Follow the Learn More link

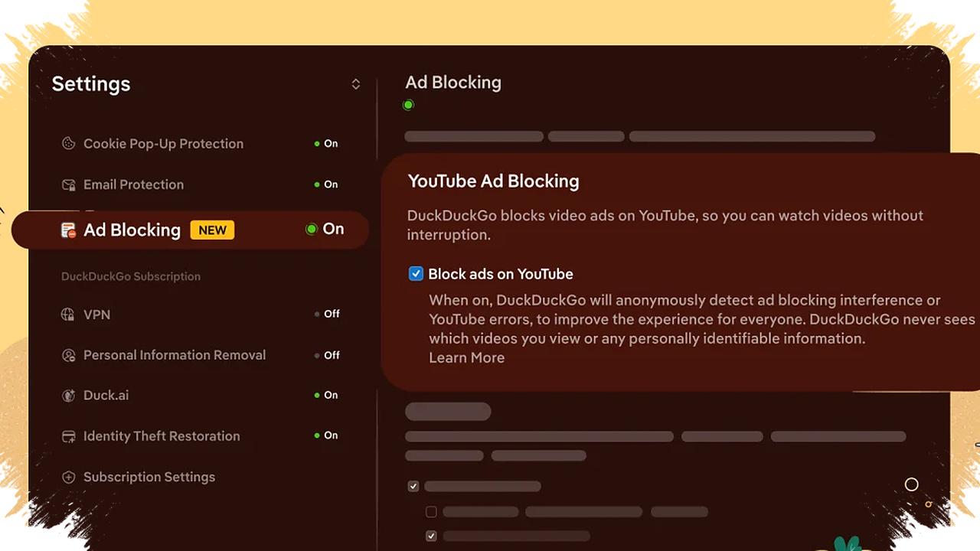[x=466, y=357]
